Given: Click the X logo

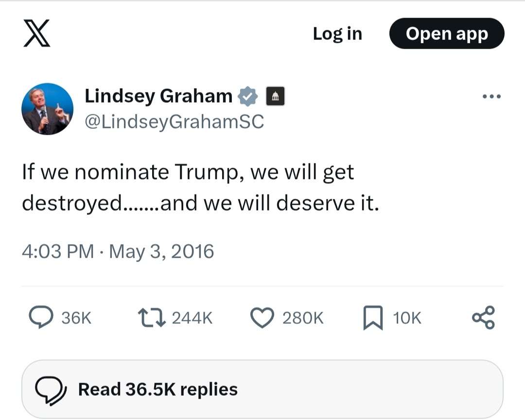Looking at the screenshot, I should click(37, 34).
